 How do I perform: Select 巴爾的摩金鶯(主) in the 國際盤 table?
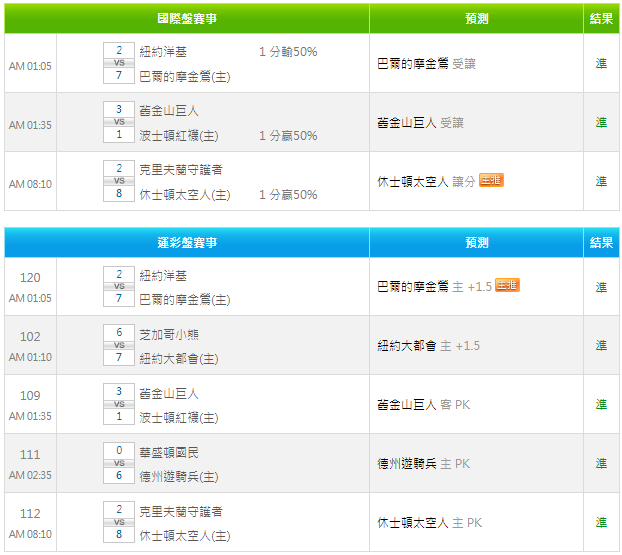pyautogui.click(x=185, y=77)
